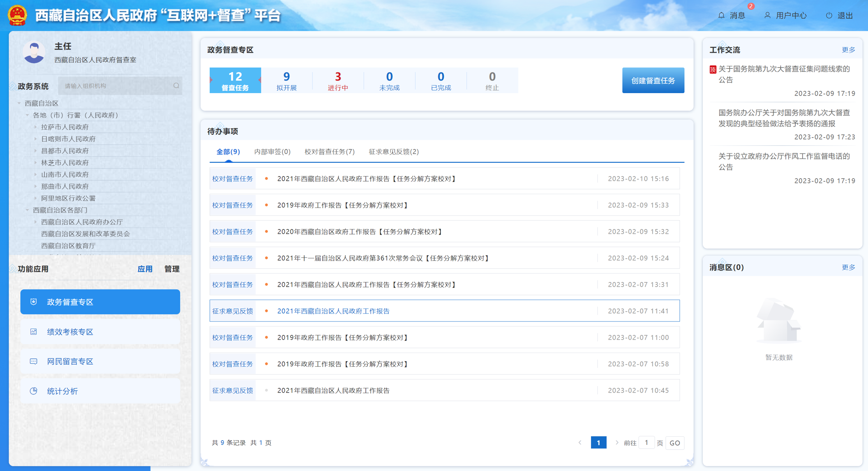
Task: Click the chart icon for 绩效考核专区
Action: pos(34,332)
